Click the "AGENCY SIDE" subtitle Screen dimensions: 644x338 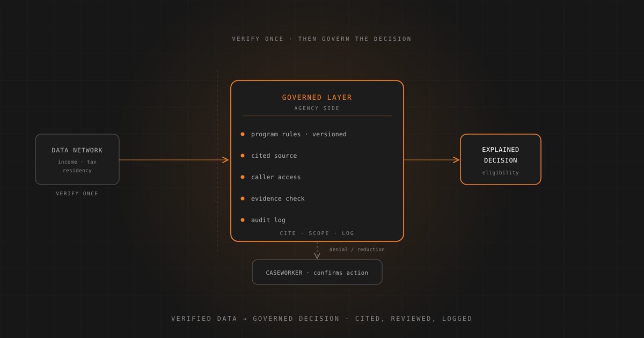click(x=317, y=108)
